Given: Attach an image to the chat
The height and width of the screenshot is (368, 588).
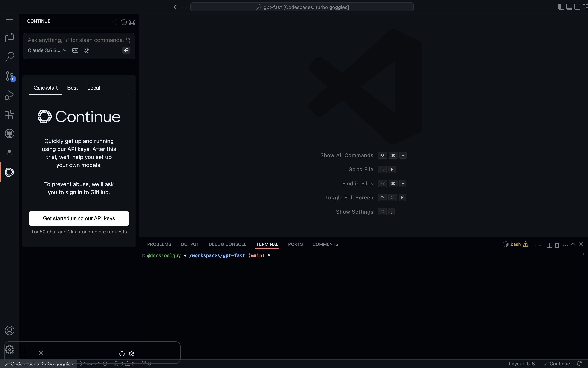Looking at the screenshot, I should (75, 50).
